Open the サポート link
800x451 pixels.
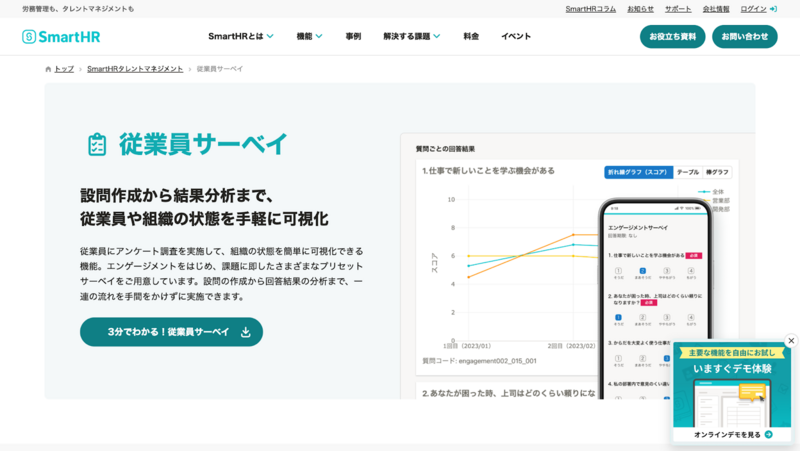point(678,9)
